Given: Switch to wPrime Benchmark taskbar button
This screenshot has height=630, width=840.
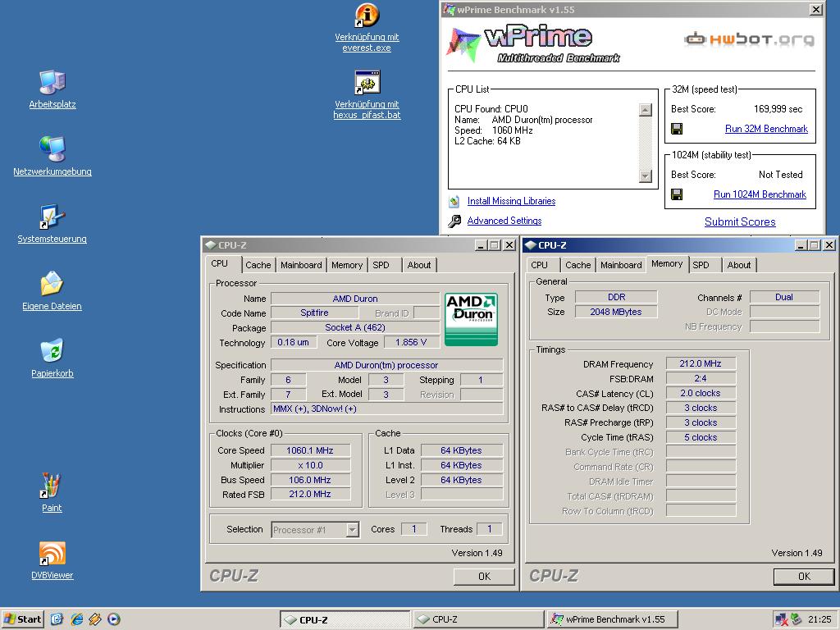Looking at the screenshot, I should 612,620.
